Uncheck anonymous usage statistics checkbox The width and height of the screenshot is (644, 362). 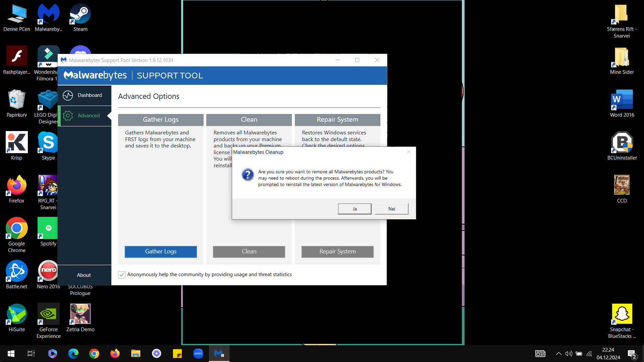click(122, 275)
